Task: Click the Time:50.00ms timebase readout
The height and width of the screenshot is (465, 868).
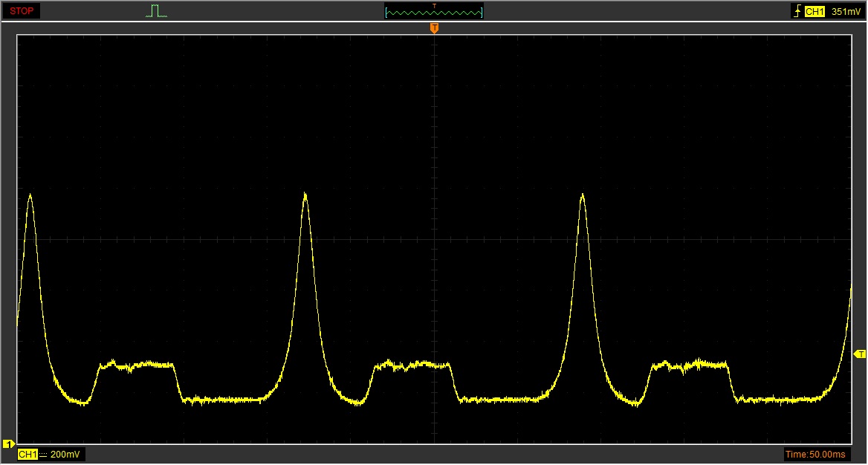Action: click(x=815, y=455)
